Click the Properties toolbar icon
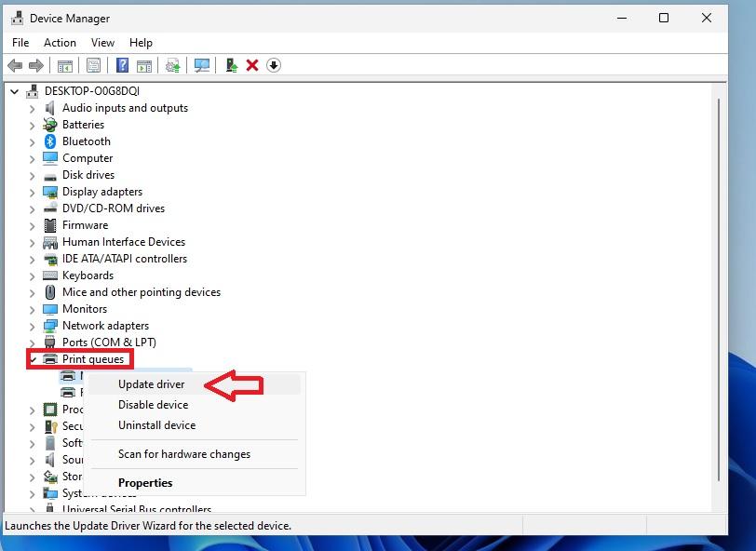The image size is (756, 551). 94,65
